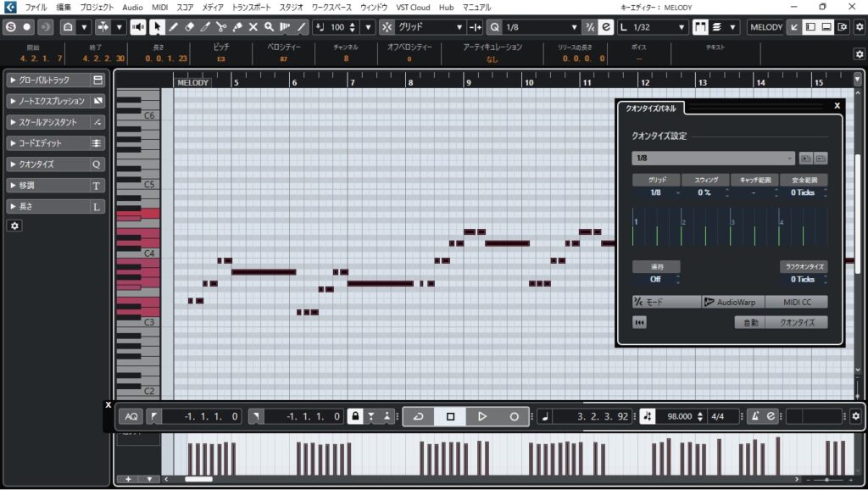Image resolution: width=868 pixels, height=490 pixels.
Task: Select the Zoom magnifier tool
Action: click(269, 27)
